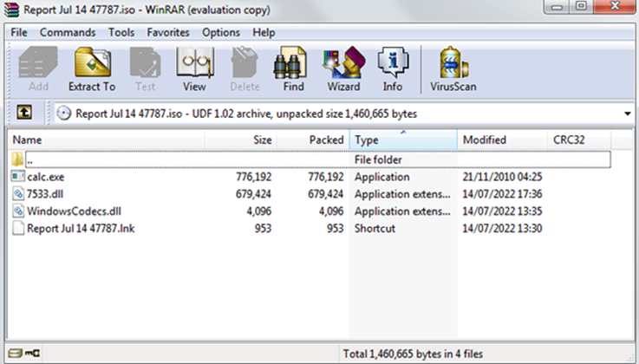
Task: Click the Delete toolbar icon
Action: 245,68
